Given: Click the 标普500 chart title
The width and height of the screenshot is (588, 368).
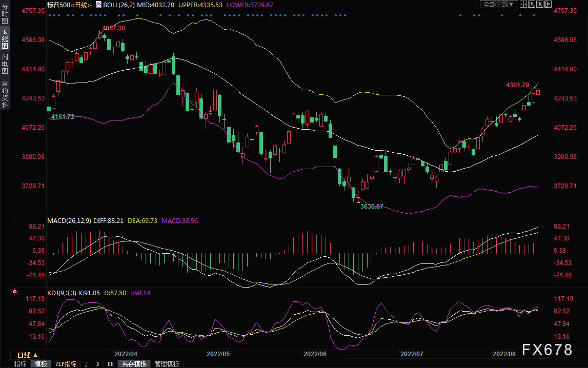Looking at the screenshot, I should [x=59, y=5].
